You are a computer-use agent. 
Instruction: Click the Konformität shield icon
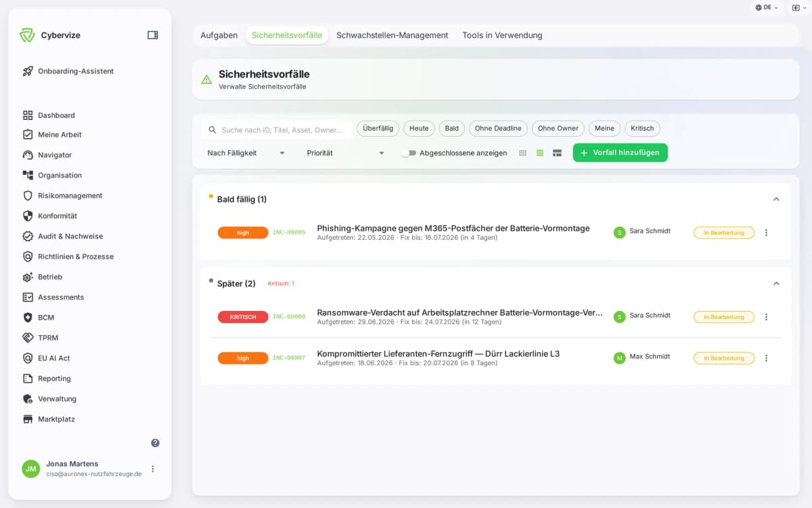[x=28, y=215]
